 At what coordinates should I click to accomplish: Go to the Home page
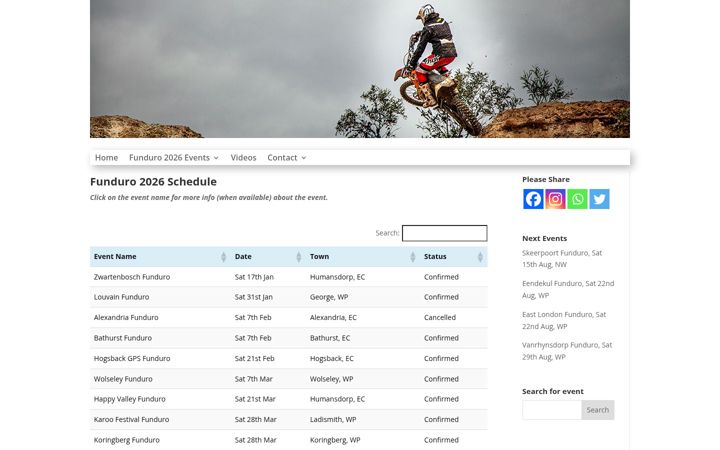[x=107, y=158]
